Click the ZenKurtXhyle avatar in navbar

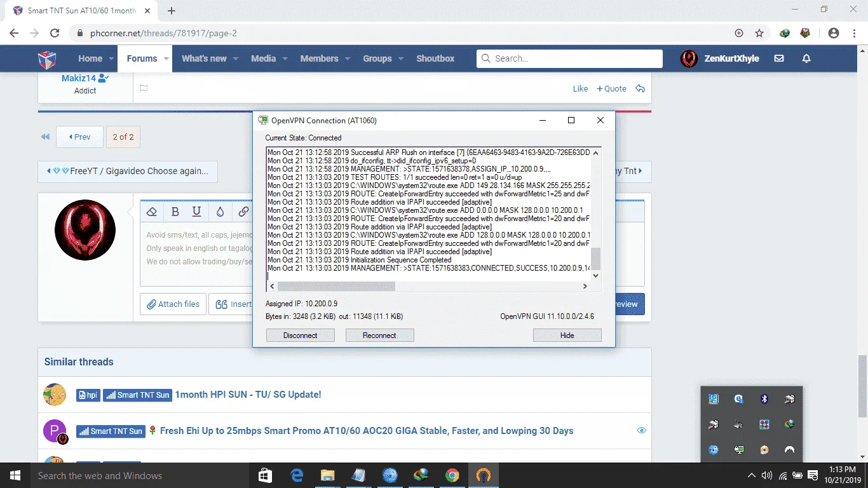click(x=689, y=58)
